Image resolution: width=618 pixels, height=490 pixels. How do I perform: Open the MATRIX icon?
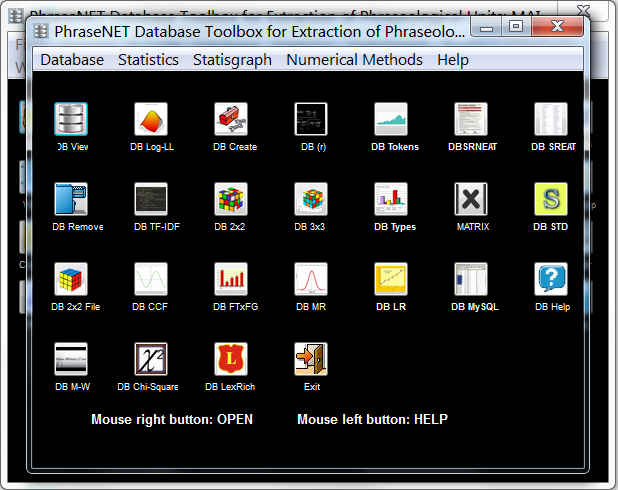(471, 199)
